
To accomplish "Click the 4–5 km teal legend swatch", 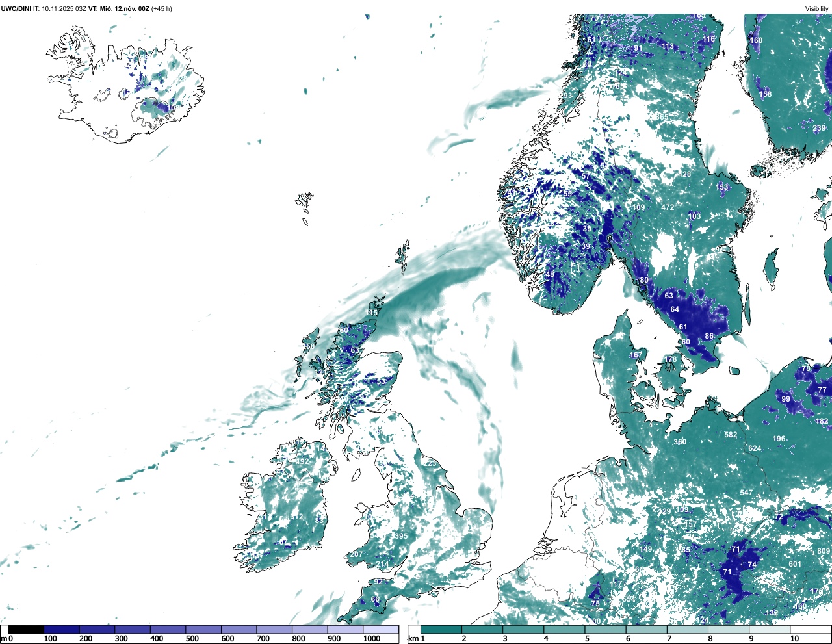I will tap(565, 630).
